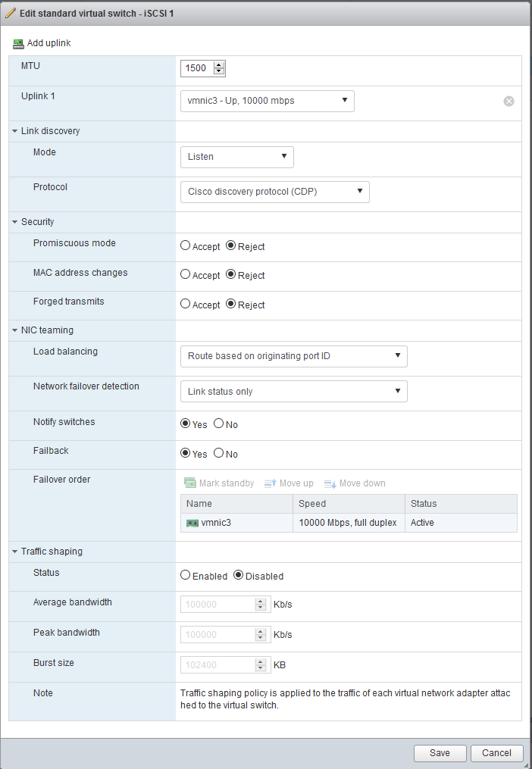
Task: Open the Load balancing dropdown
Action: (x=294, y=357)
